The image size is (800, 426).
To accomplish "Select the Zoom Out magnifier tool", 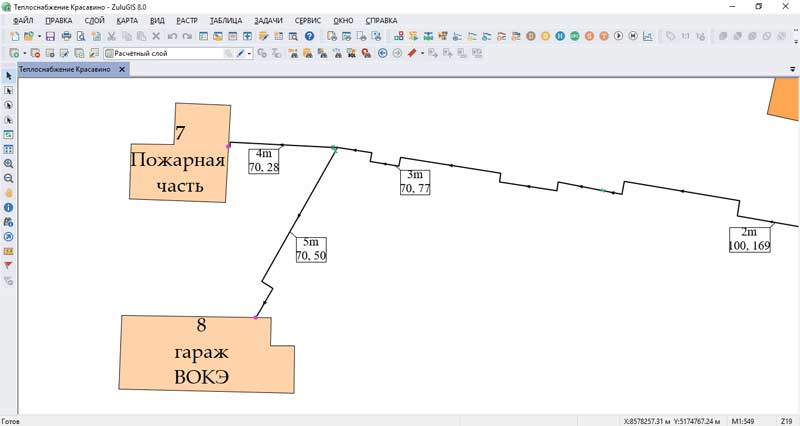I will 9,177.
